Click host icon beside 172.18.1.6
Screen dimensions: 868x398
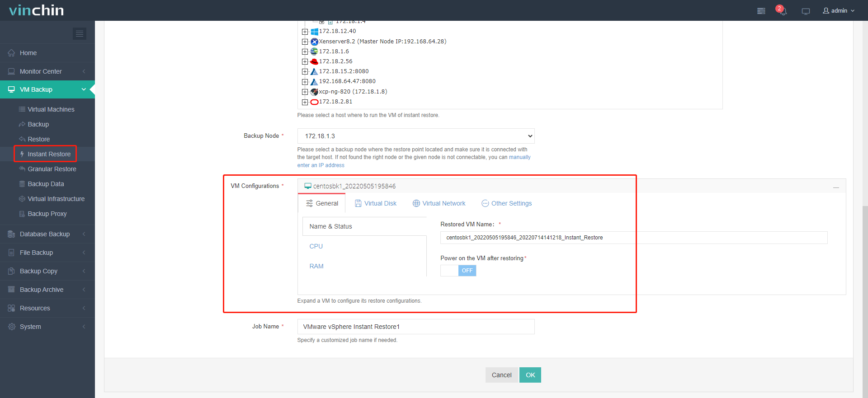pos(314,52)
